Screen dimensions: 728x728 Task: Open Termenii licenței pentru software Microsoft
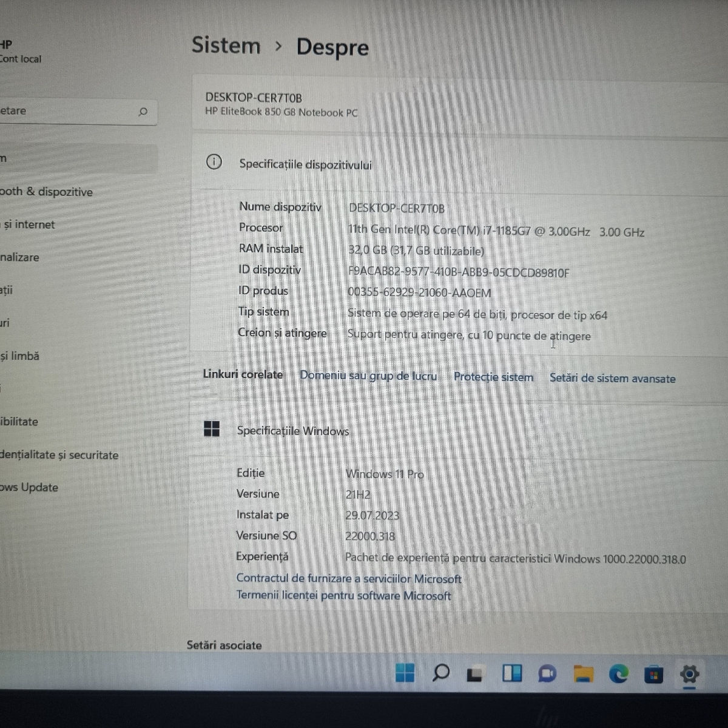343,596
